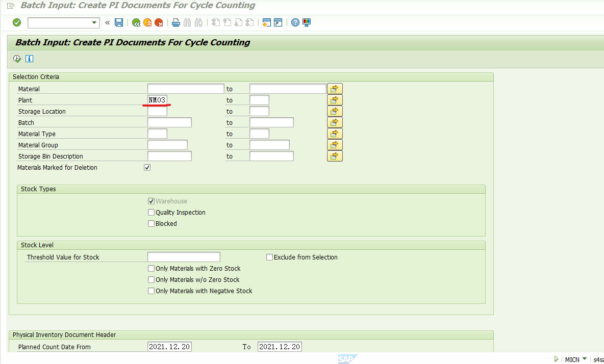Click the Next Page icon

click(238, 23)
